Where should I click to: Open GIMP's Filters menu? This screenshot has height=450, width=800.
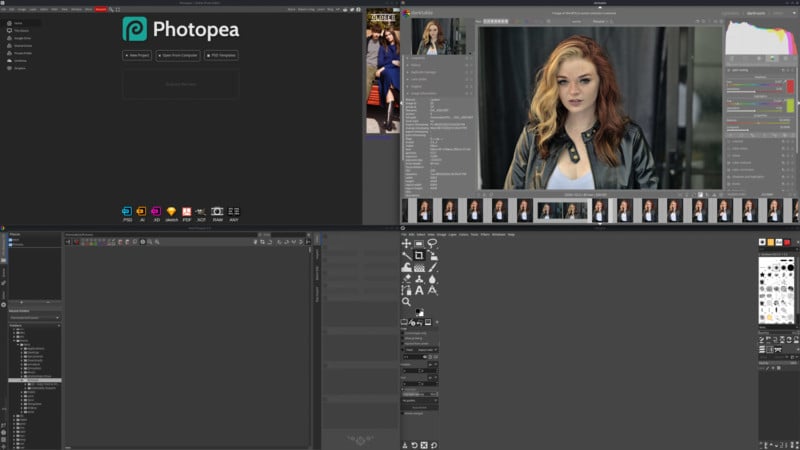click(x=485, y=235)
